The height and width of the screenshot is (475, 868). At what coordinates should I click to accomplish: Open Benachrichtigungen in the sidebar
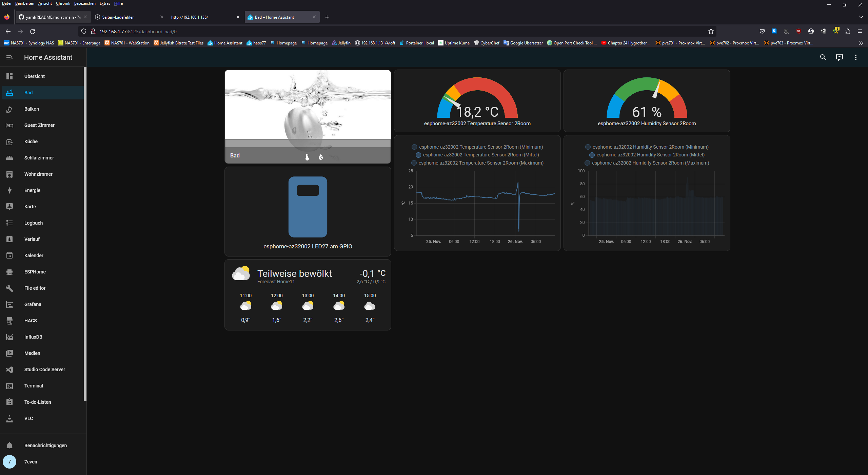coord(45,445)
